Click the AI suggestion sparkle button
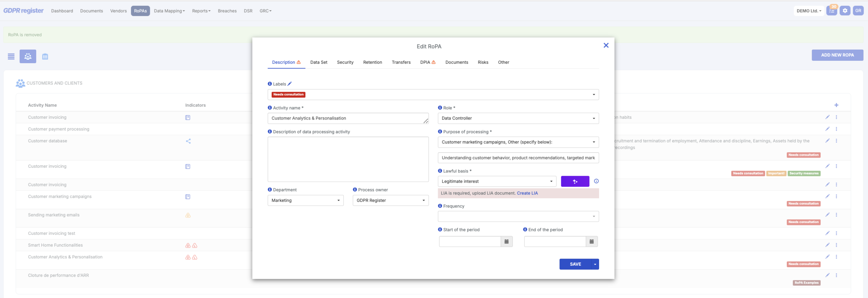This screenshot has width=868, height=298. click(x=575, y=182)
